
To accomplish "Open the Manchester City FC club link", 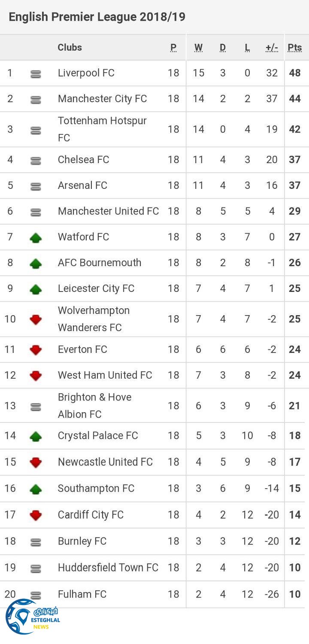I will coord(102,99).
